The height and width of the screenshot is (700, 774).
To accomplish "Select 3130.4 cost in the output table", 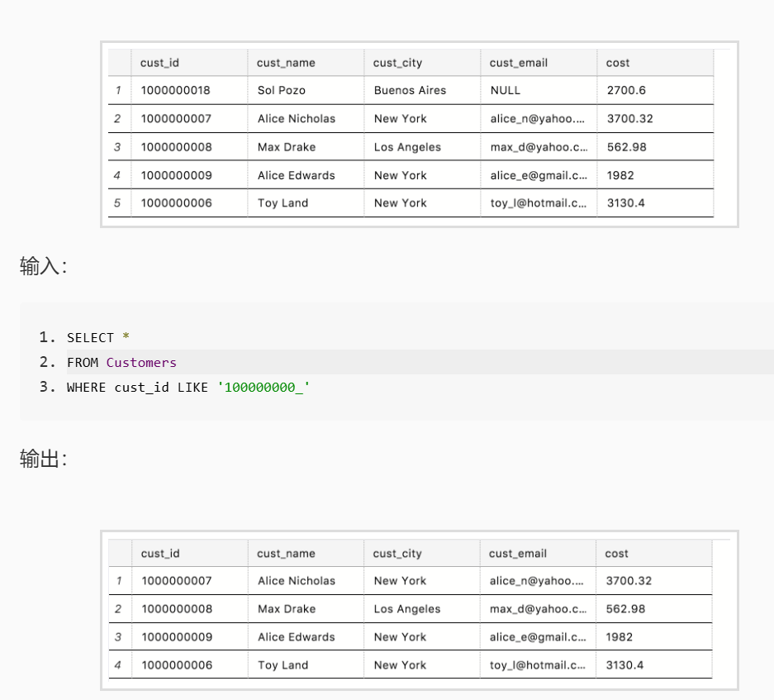I will click(x=654, y=665).
